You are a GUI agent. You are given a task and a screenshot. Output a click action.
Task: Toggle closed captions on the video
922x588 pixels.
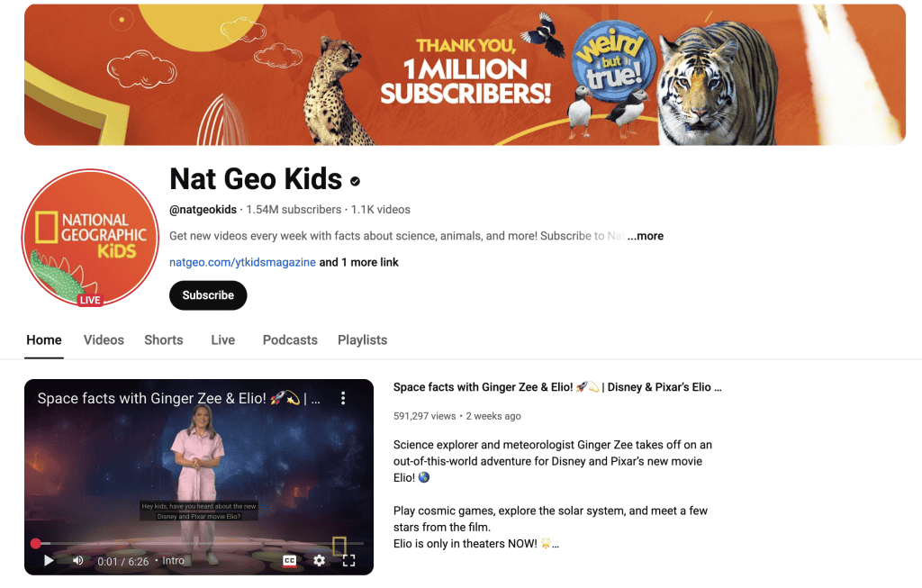pos(290,560)
